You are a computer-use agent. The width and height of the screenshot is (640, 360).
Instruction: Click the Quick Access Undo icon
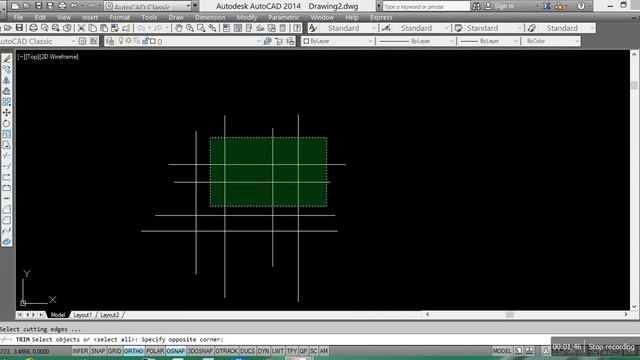click(x=74, y=6)
